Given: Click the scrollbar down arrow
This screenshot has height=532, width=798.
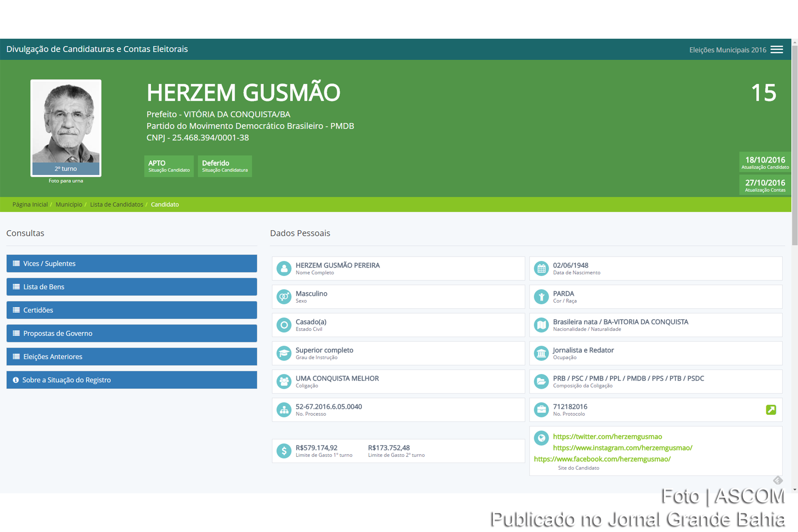Looking at the screenshot, I should (795, 490).
